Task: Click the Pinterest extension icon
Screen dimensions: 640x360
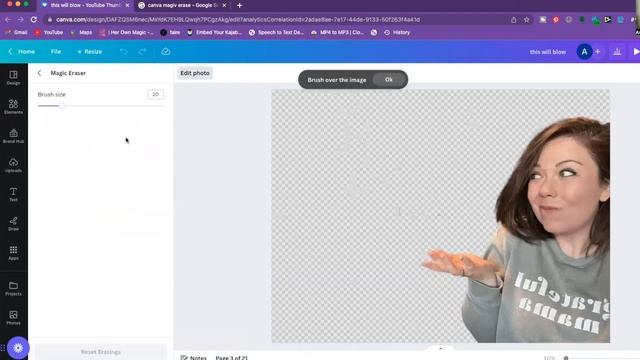Action: tap(556, 20)
